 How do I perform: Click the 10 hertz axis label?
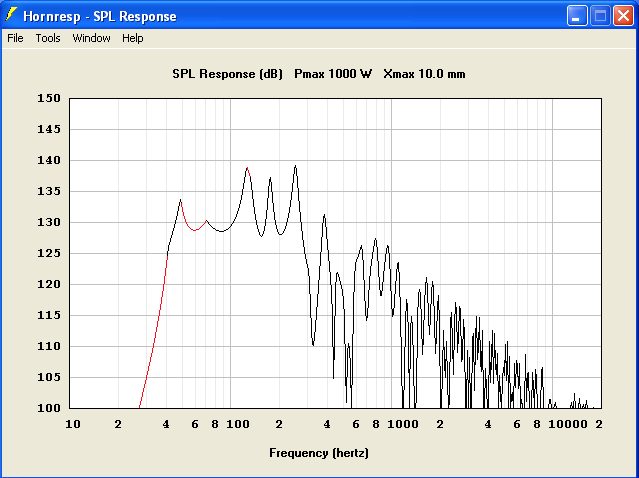click(73, 425)
